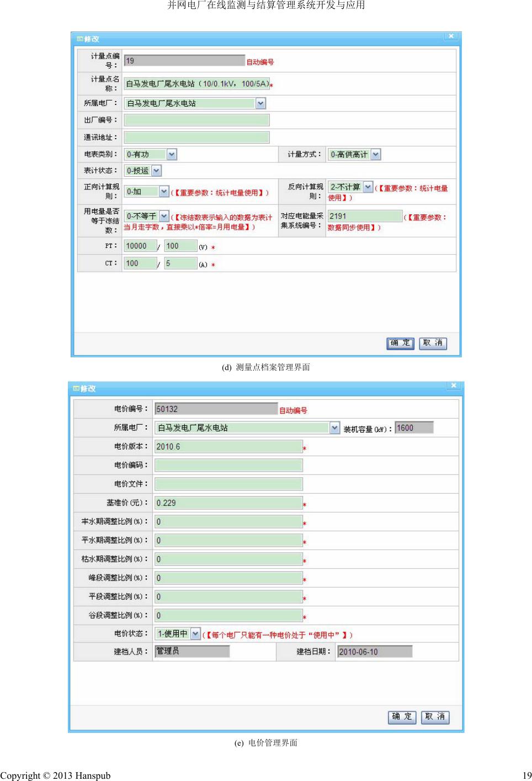Click the 电价版本 field showing 2010.6
532x781 pixels.
pos(228,447)
